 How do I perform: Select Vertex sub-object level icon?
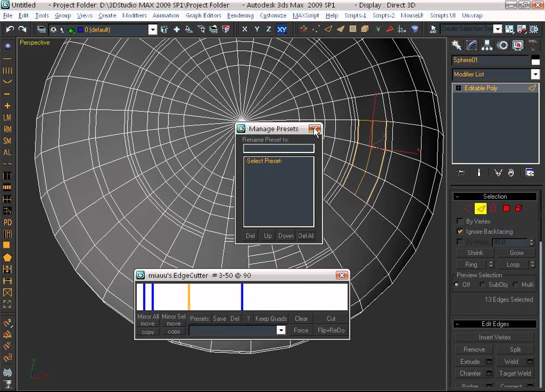coord(468,209)
